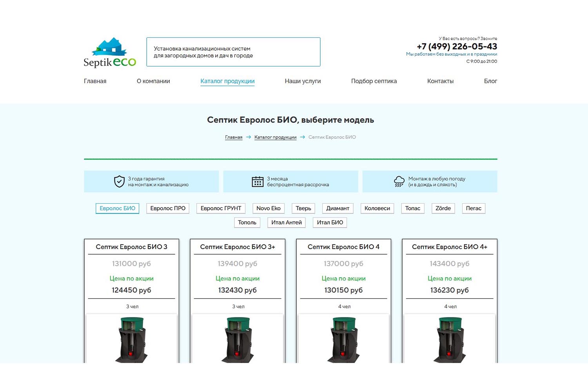This screenshot has width=588, height=392.
Task: Click the slogan box about sewage installation
Action: click(x=233, y=52)
